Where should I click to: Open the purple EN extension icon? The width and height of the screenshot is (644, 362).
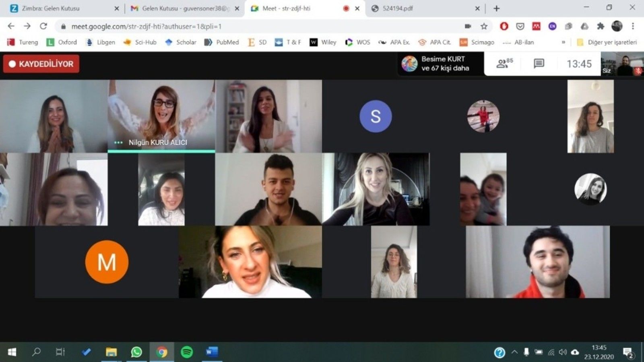(x=552, y=26)
